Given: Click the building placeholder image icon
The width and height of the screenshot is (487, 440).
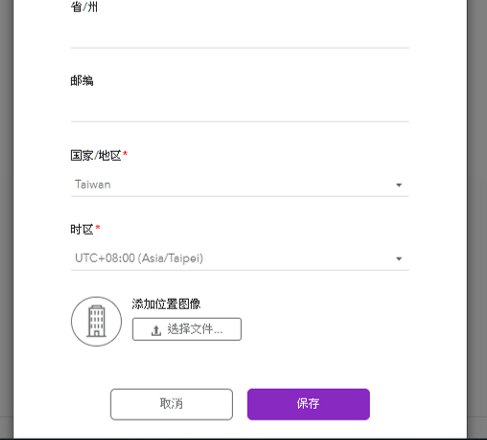Looking at the screenshot, I should pyautogui.click(x=96, y=321).
